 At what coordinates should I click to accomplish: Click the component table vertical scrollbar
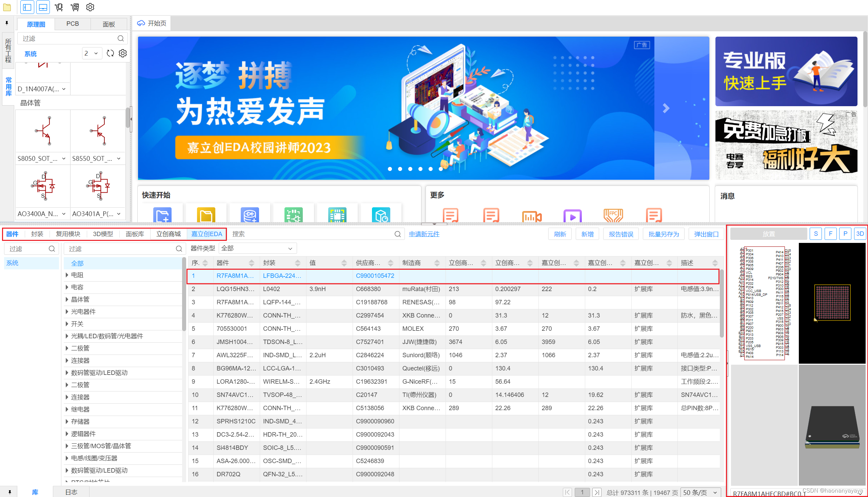(721, 304)
